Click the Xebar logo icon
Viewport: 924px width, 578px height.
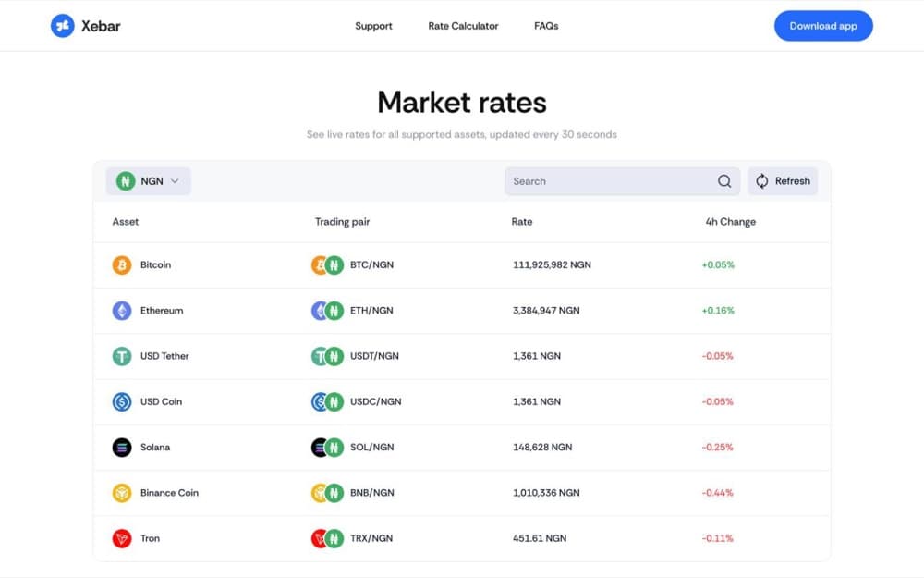tap(63, 26)
